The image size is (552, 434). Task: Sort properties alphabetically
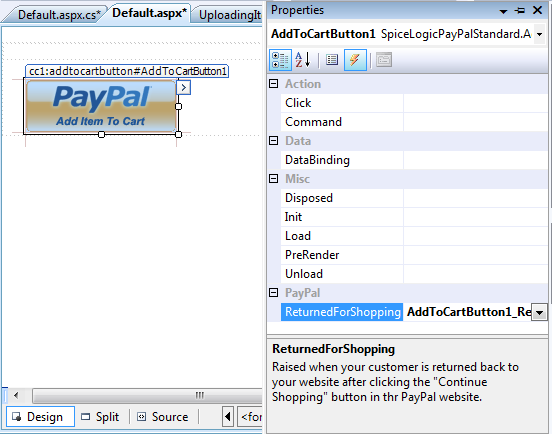(303, 60)
